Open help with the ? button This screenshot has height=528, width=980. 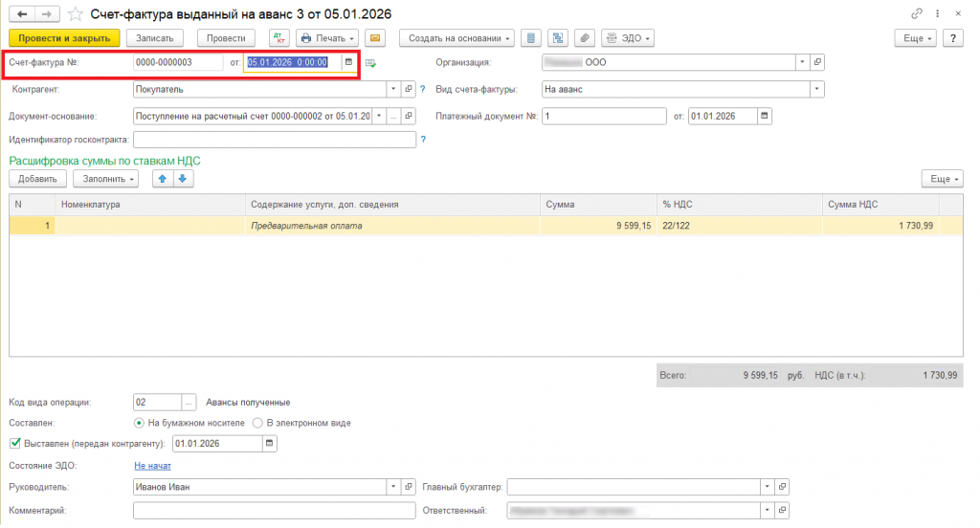952,38
